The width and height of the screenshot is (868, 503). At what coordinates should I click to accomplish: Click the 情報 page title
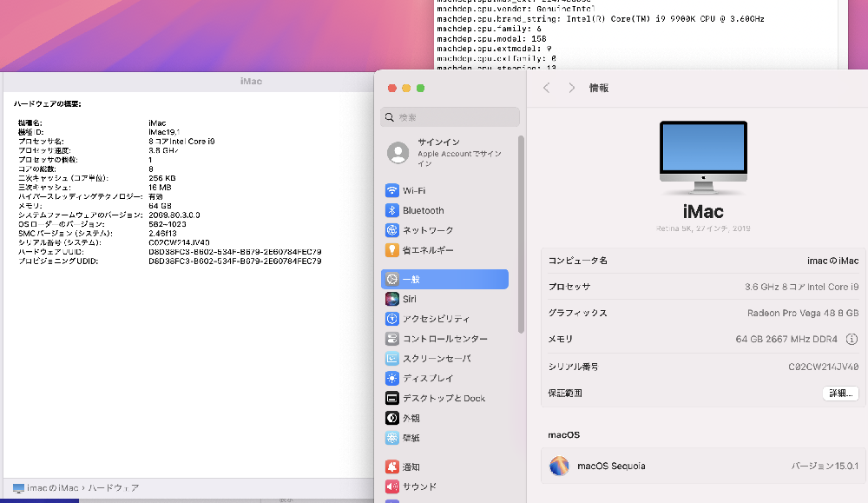pos(598,88)
